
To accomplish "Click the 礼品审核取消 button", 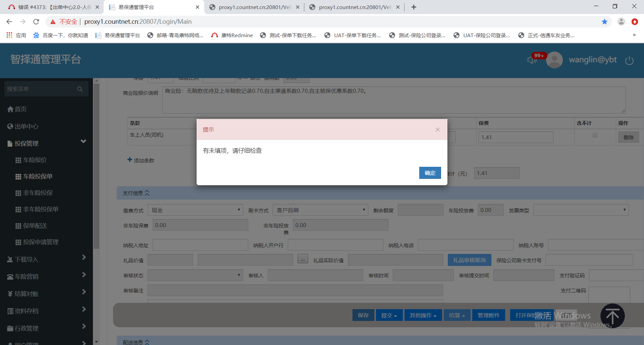I will (469, 260).
